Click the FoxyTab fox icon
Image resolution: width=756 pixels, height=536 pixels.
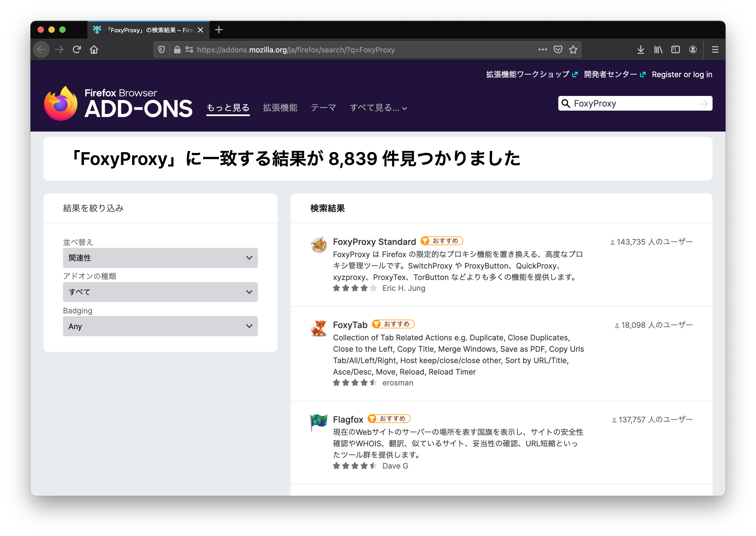319,328
